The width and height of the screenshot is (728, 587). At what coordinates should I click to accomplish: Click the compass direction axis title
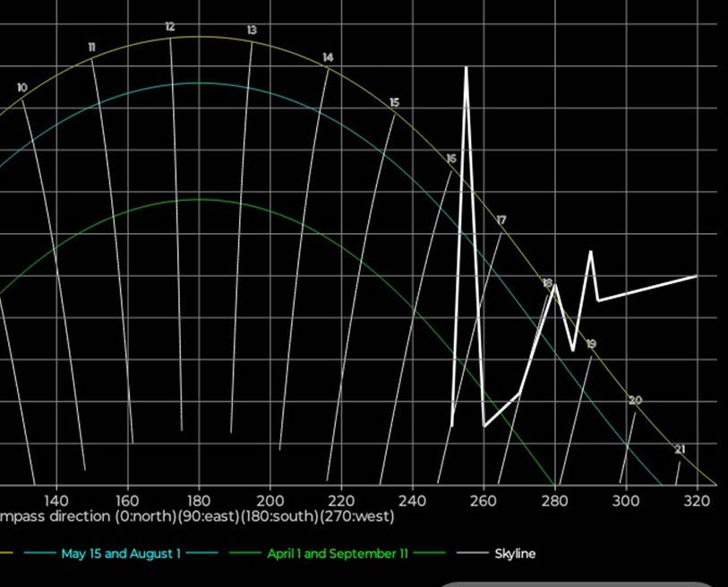[x=197, y=517]
